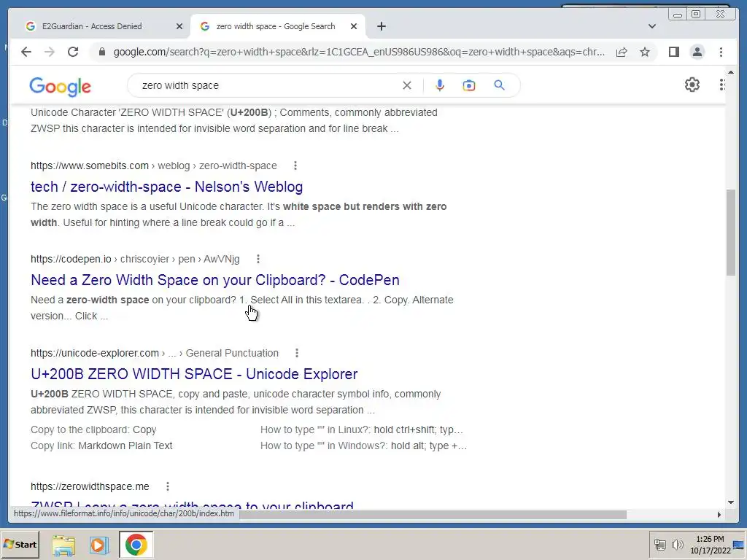Click the horizontal scrollbar thumb

(x=433, y=515)
